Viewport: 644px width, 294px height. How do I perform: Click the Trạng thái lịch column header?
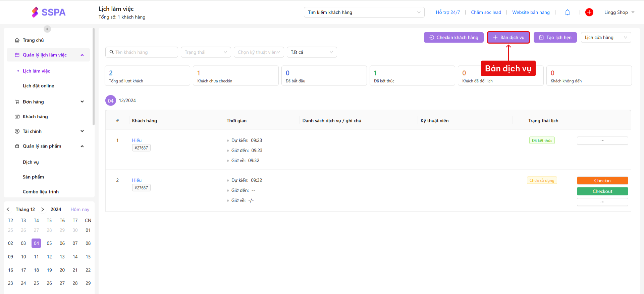[543, 121]
